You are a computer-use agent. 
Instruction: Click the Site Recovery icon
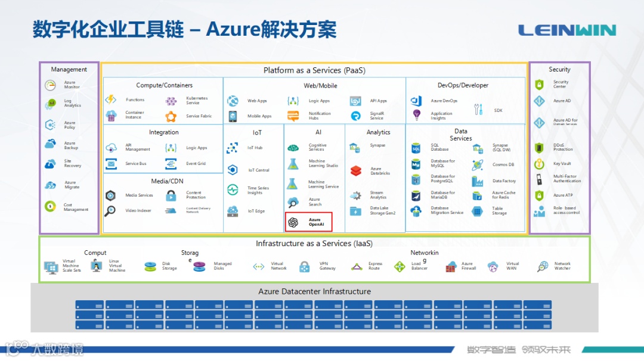pyautogui.click(x=50, y=164)
